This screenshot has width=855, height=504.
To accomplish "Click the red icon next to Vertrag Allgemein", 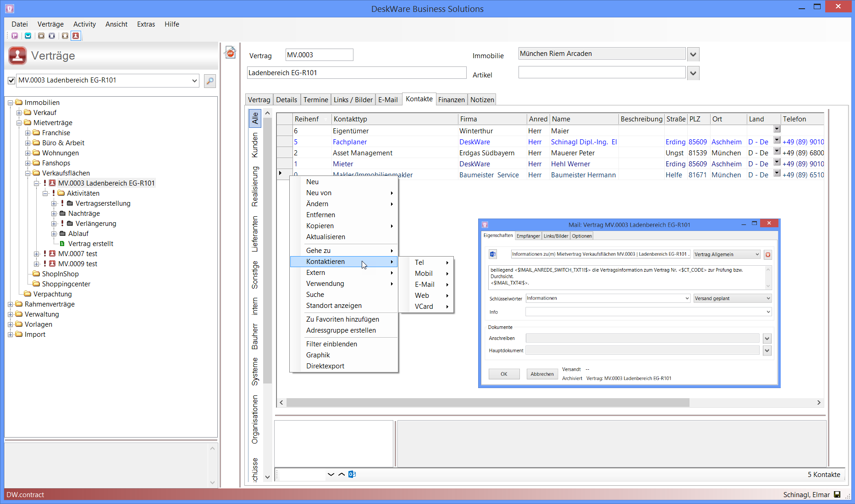I will point(768,255).
